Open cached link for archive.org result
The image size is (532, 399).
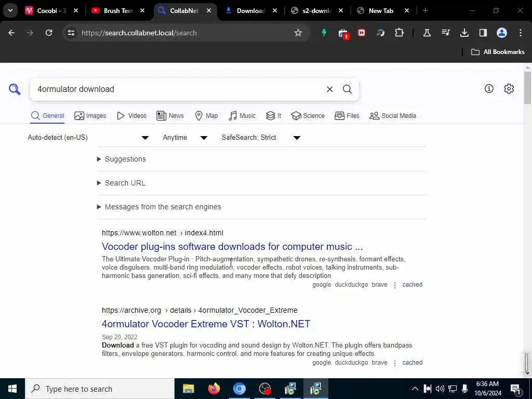[412, 362]
